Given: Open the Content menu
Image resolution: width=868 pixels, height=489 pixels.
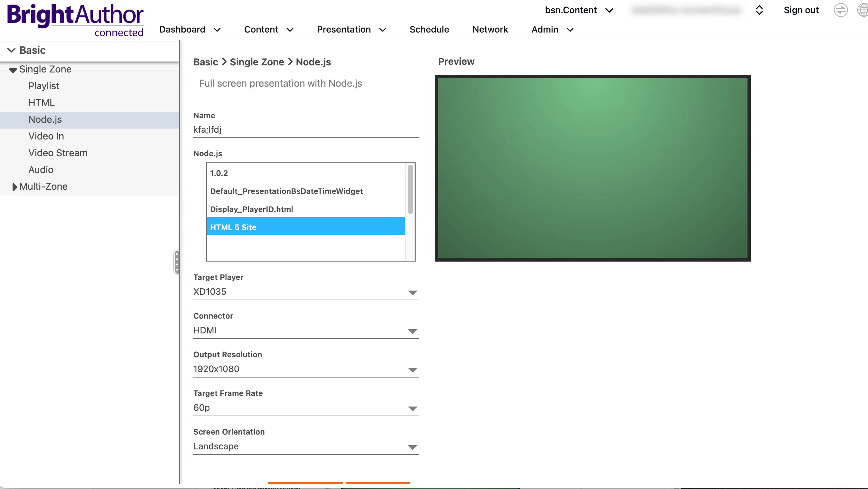Looking at the screenshot, I should point(269,30).
